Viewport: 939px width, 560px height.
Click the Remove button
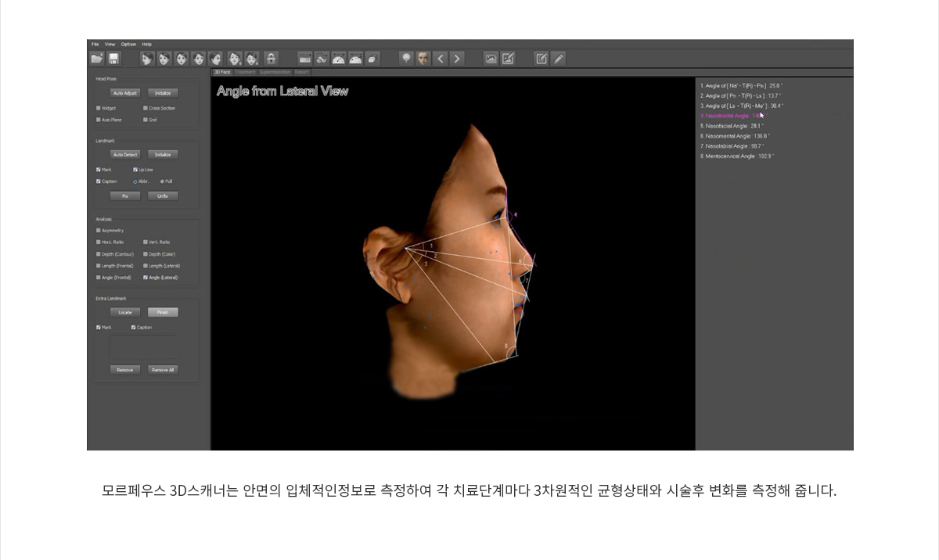124,369
